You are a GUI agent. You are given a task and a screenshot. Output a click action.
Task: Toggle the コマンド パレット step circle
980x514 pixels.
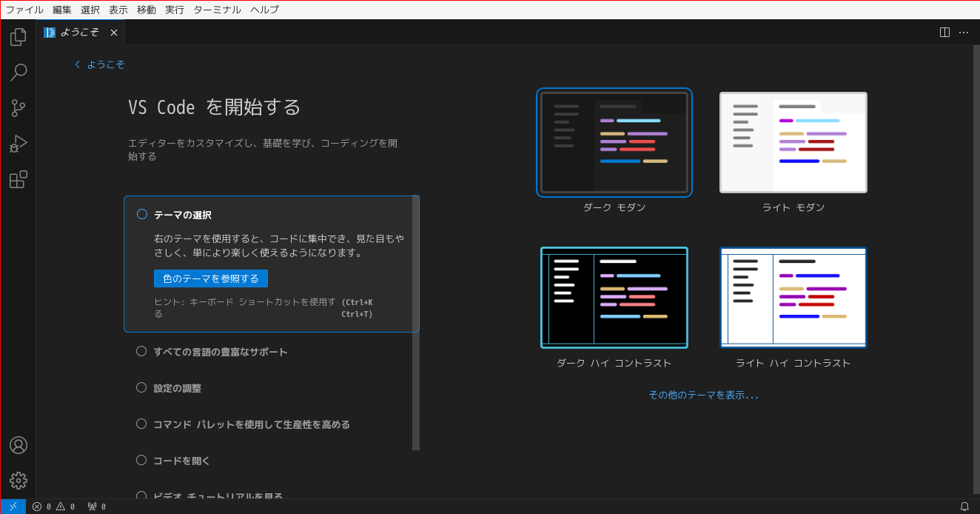141,424
